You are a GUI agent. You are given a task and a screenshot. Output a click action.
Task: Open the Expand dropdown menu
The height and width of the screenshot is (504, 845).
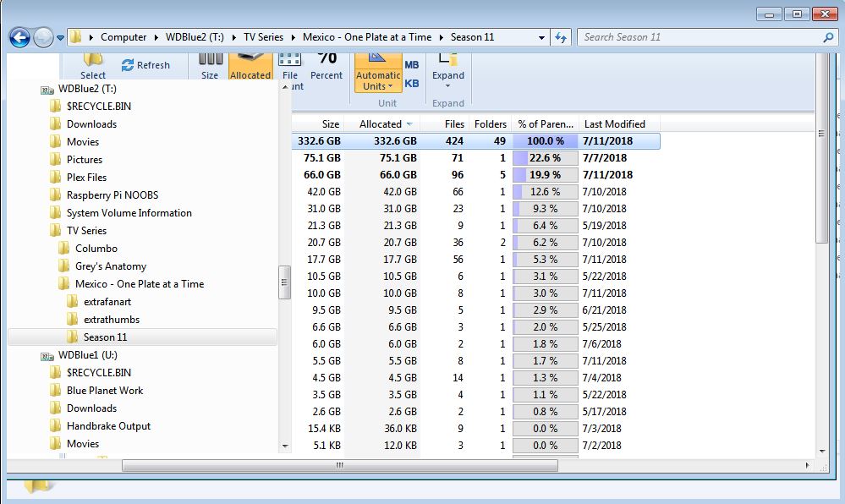click(447, 80)
